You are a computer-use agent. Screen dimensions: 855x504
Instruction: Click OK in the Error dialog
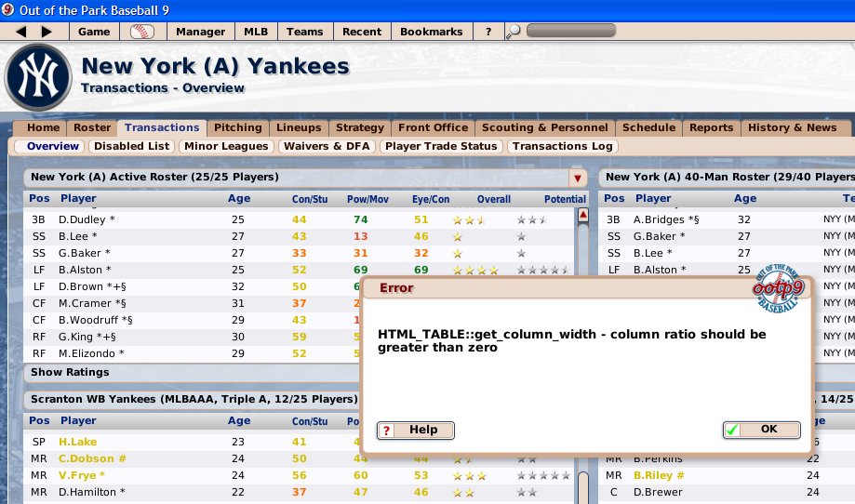click(762, 430)
